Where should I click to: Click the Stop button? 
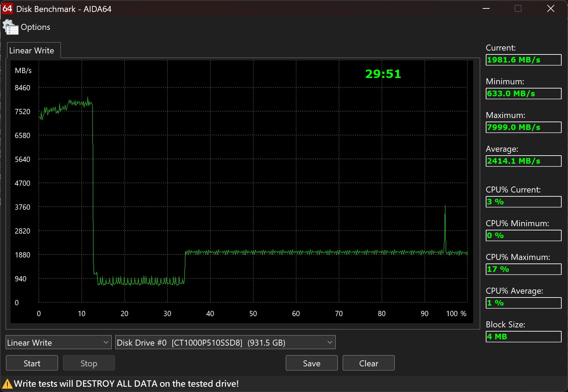tap(89, 363)
